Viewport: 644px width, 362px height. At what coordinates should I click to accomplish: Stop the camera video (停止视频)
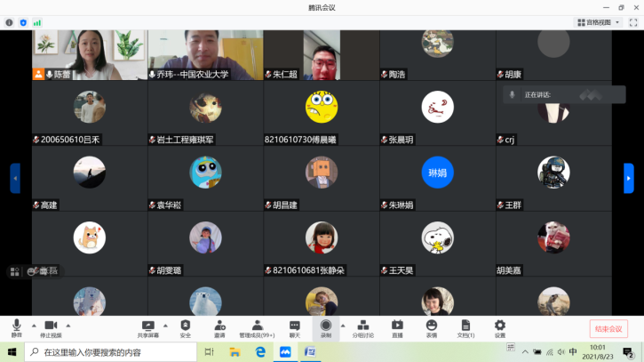coord(51,327)
